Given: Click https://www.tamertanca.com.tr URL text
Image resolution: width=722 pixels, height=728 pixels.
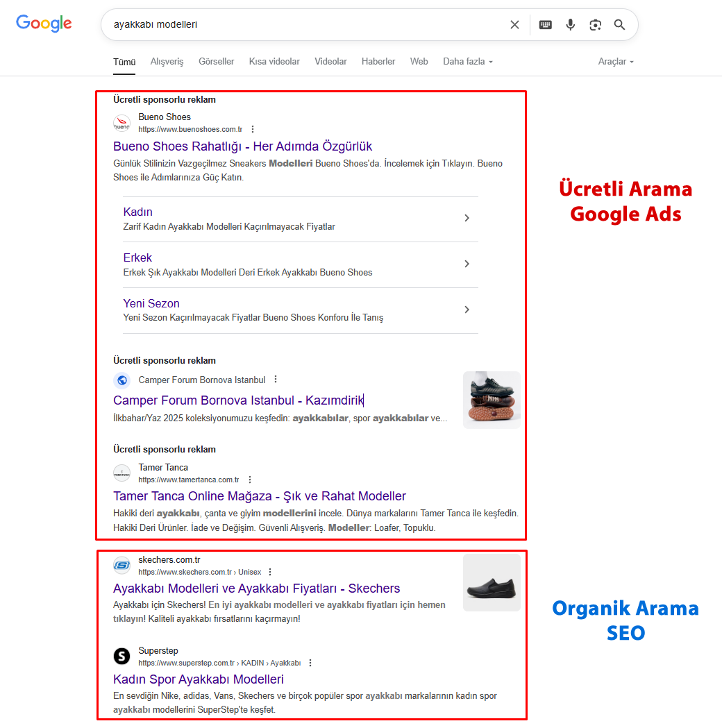Looking at the screenshot, I should click(x=189, y=480).
